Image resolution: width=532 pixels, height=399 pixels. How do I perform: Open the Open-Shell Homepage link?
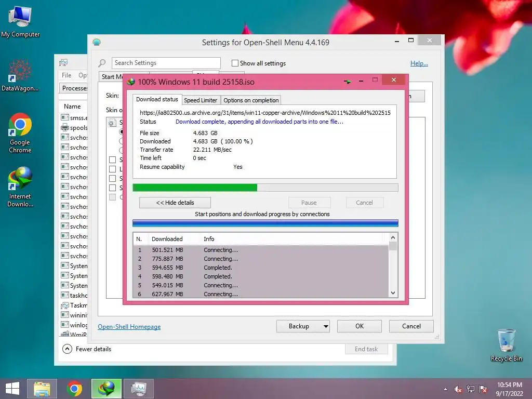click(129, 326)
